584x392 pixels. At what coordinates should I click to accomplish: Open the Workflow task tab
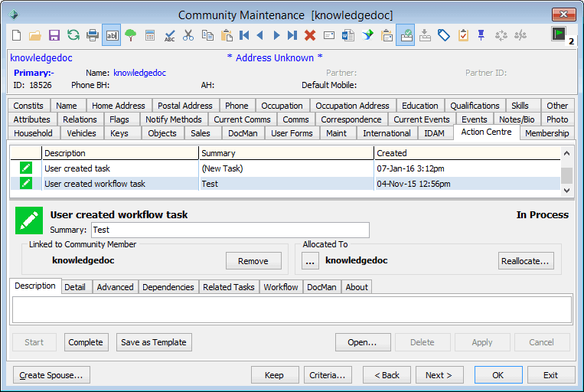point(281,287)
